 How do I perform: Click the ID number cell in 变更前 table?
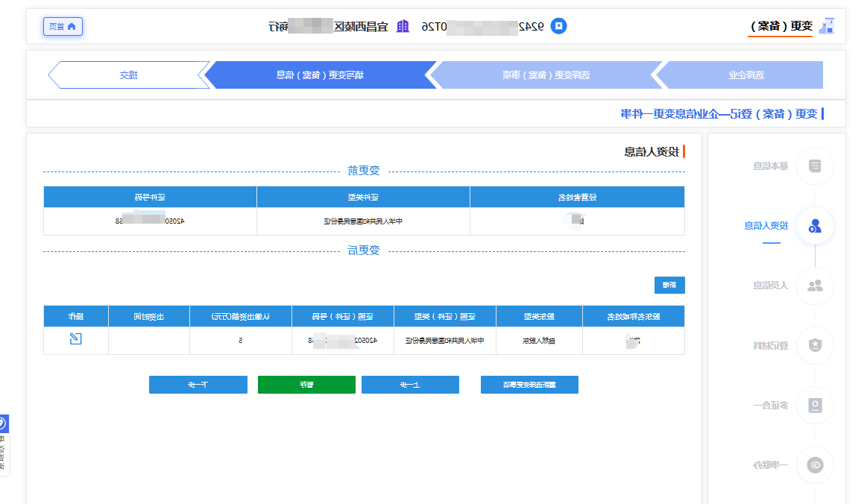click(150, 221)
